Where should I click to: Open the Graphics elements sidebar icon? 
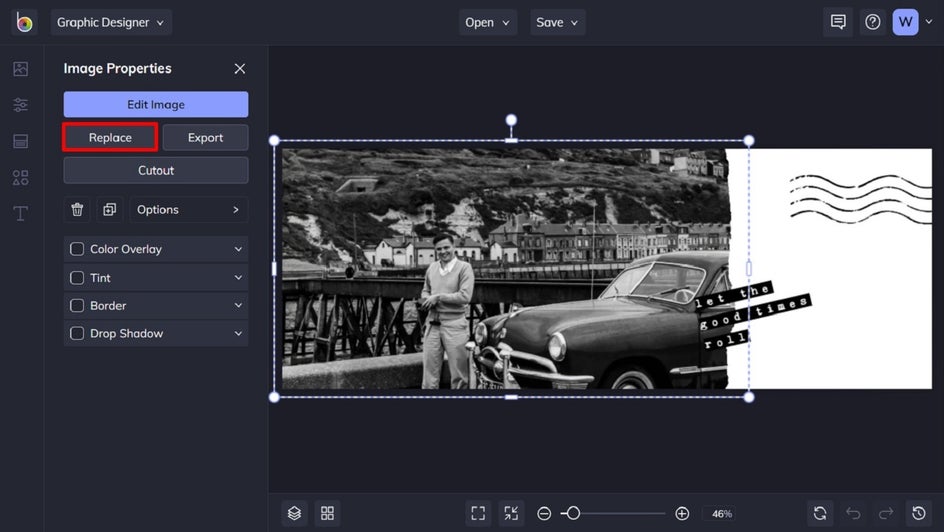[20, 177]
